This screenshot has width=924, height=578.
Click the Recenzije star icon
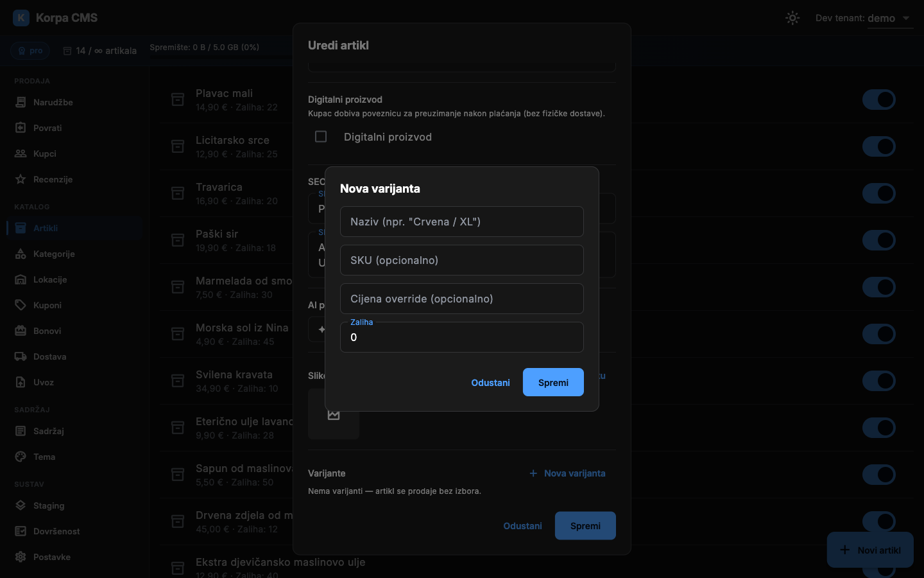(x=21, y=179)
